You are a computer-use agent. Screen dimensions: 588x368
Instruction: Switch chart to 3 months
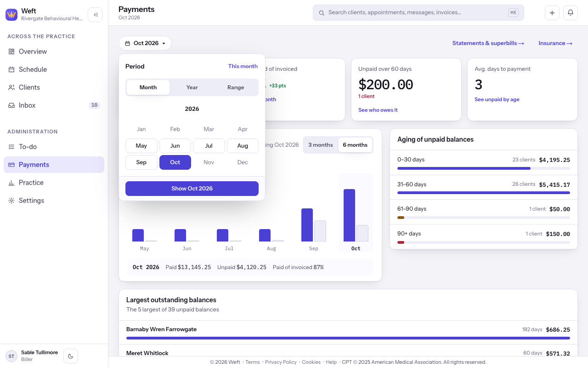(321, 145)
